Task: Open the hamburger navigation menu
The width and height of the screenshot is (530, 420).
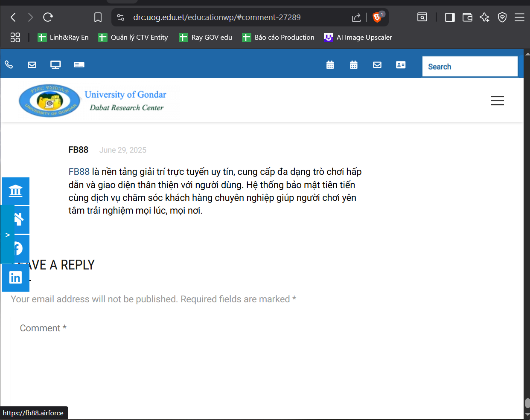Action: click(498, 101)
